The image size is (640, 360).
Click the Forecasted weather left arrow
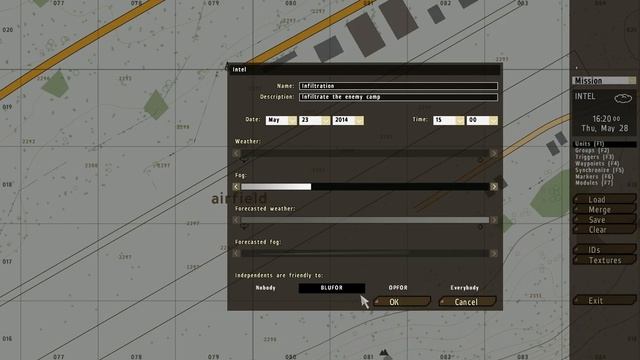pos(236,220)
